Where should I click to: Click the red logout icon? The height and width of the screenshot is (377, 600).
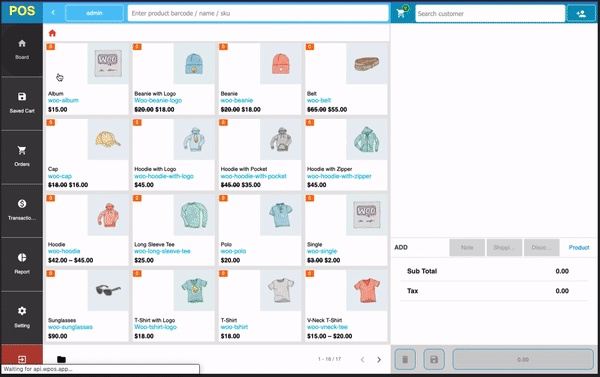[22, 359]
